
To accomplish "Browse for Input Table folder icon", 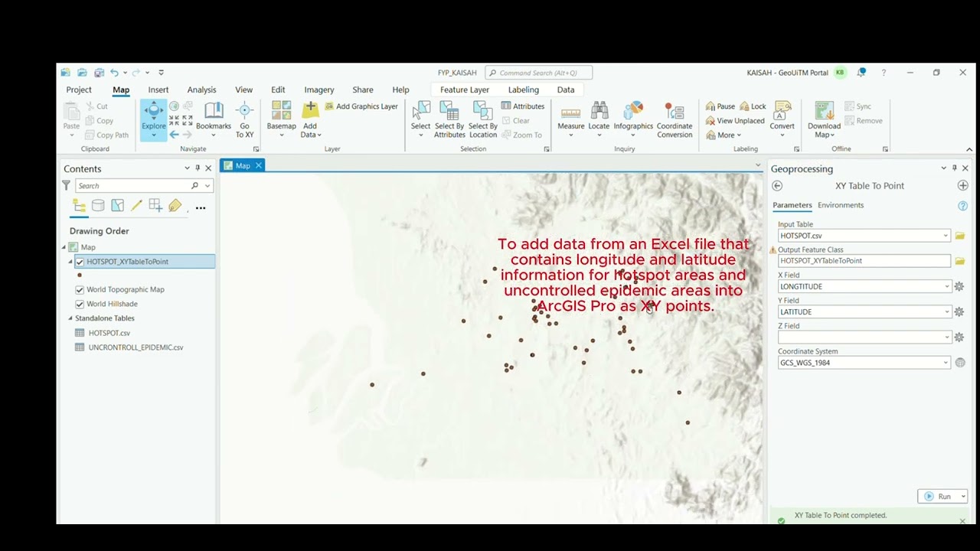I will pos(960,236).
